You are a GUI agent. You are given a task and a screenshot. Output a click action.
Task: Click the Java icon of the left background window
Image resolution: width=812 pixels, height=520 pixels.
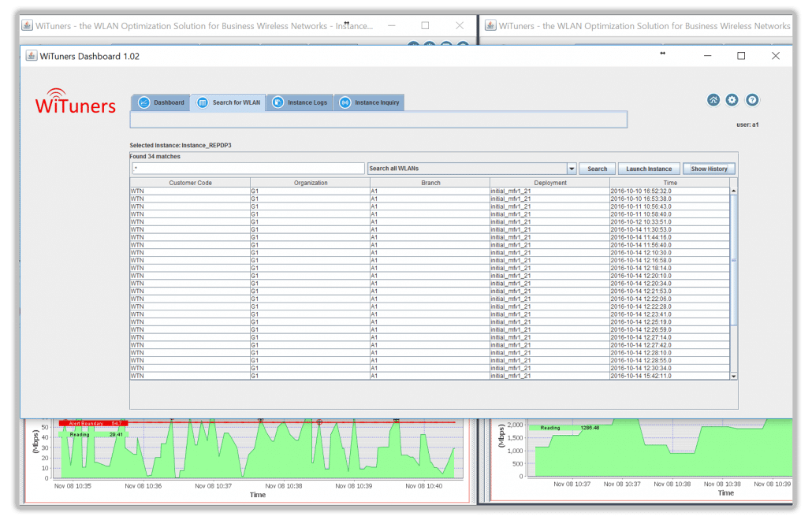(x=27, y=25)
